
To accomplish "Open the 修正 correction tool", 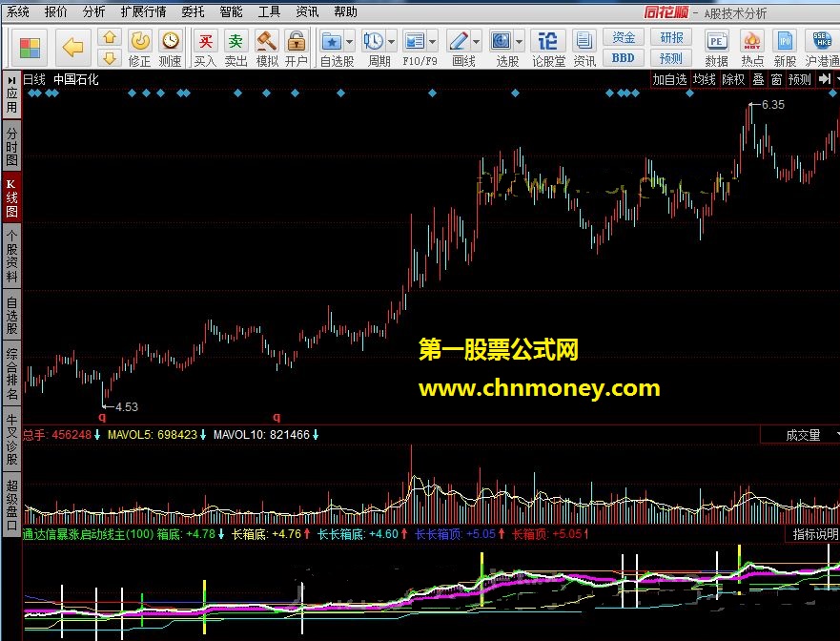I will click(140, 49).
